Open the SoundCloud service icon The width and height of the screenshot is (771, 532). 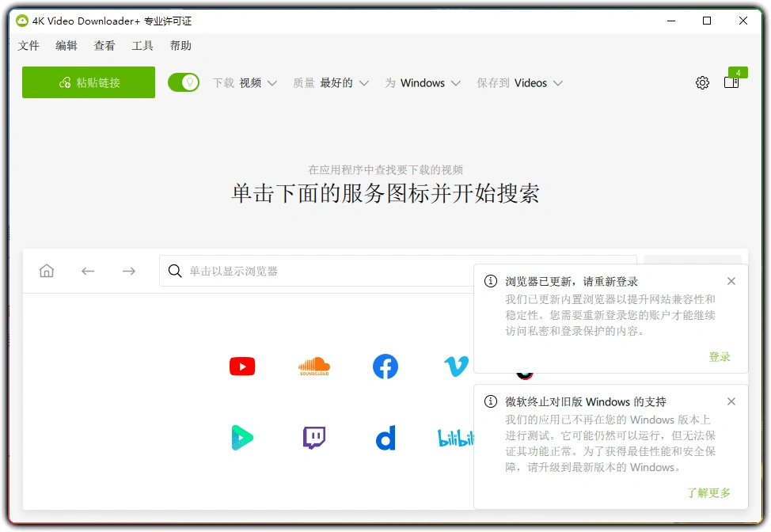313,367
